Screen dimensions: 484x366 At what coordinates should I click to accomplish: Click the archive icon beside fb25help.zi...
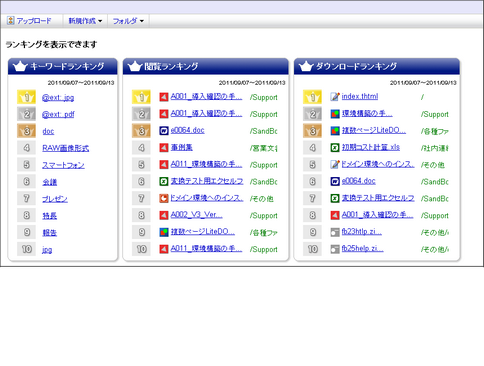tap(335, 249)
